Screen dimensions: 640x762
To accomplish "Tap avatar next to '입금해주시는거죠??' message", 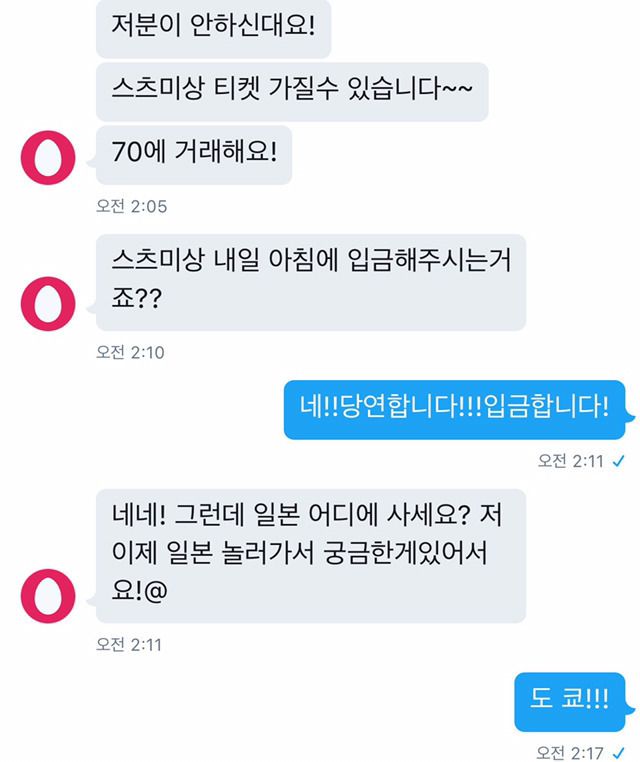I will tap(48, 304).
